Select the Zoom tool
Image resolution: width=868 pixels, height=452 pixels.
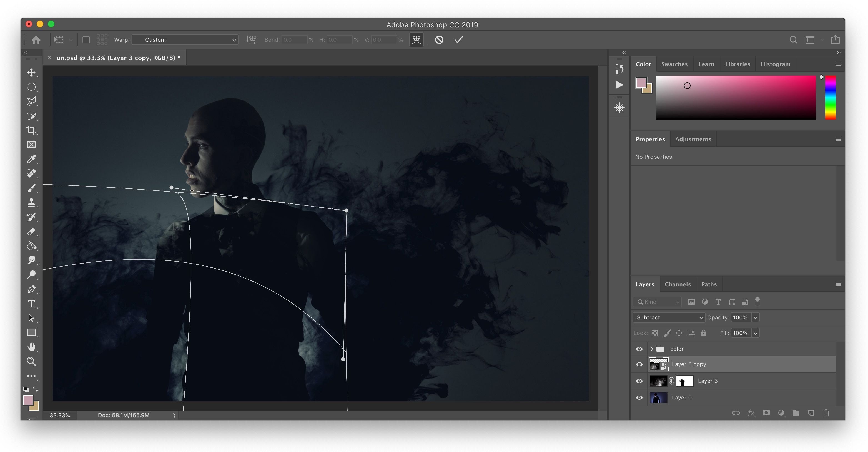(x=31, y=361)
